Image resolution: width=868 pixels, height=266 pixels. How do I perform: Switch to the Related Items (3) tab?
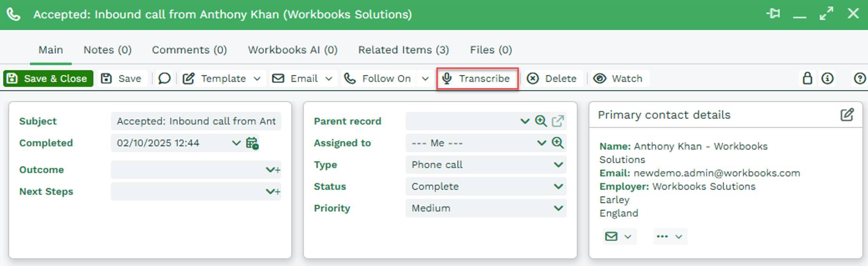403,50
